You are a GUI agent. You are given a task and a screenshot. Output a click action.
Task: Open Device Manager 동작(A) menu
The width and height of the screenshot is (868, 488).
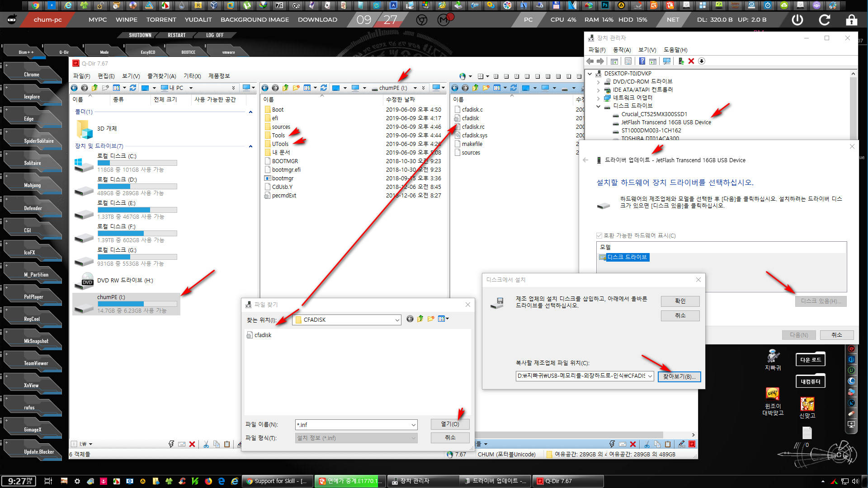tap(622, 50)
